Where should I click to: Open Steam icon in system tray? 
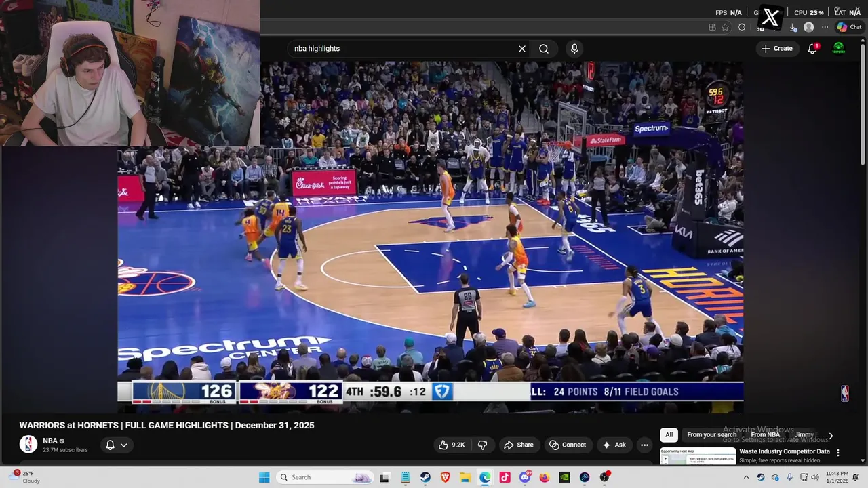coord(761,477)
